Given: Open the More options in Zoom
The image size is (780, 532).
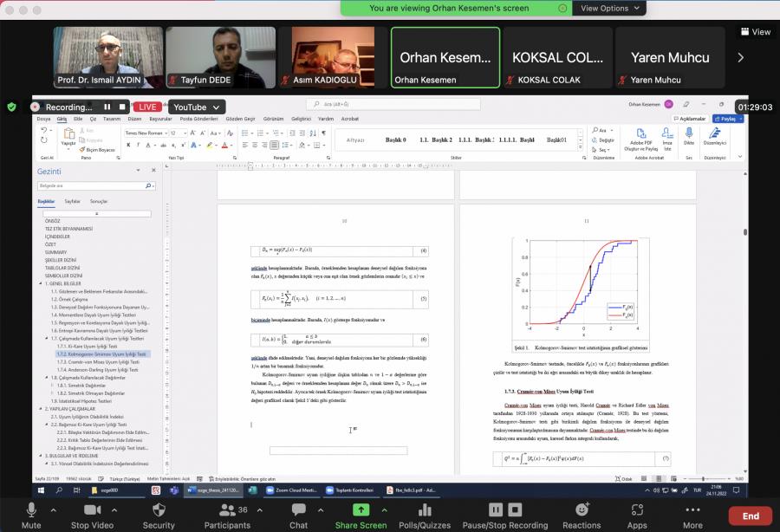Looking at the screenshot, I should (x=692, y=515).
